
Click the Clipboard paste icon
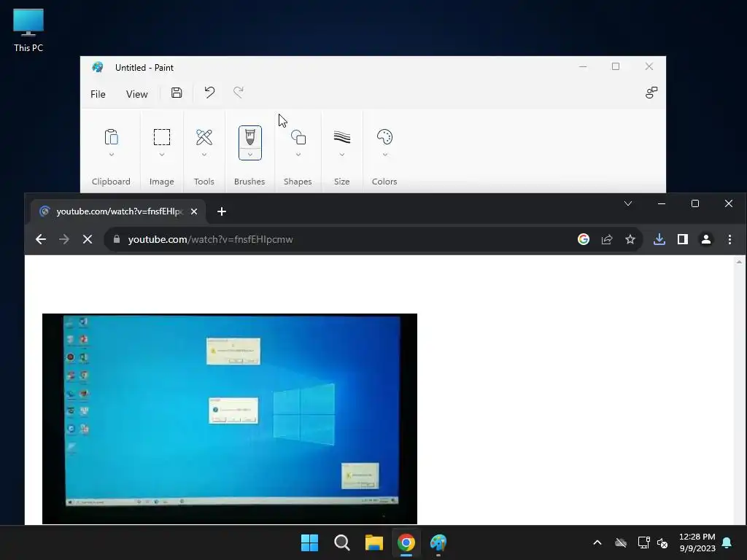pyautogui.click(x=111, y=137)
